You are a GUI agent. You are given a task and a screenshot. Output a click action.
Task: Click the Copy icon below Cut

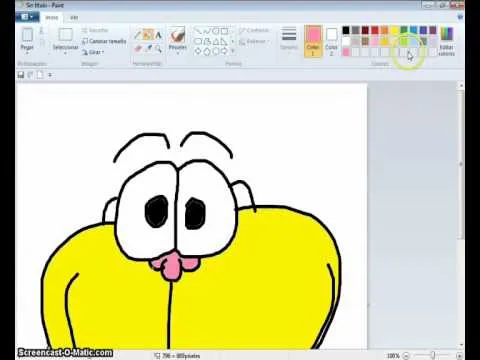[42, 42]
